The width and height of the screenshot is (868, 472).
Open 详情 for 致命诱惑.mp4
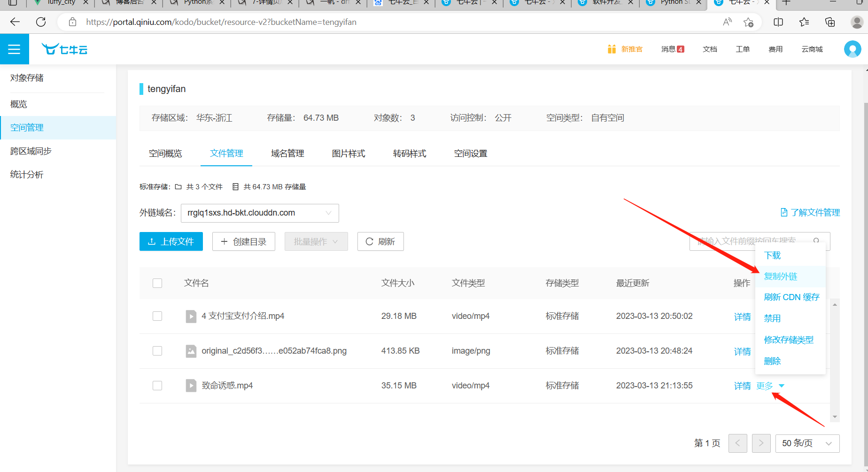743,386
